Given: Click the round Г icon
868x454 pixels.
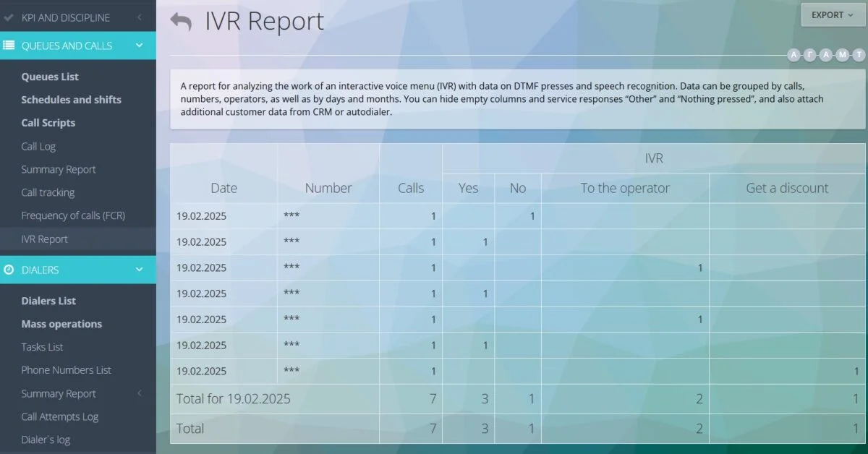Looking at the screenshot, I should point(810,55).
